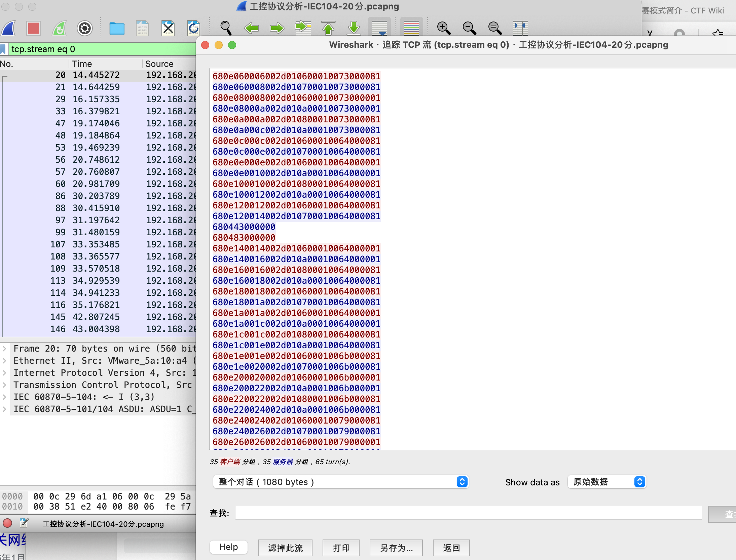Viewport: 736px width, 560px height.
Task: Open the entire conversation 1080 bytes dropdown
Action: [x=341, y=482]
